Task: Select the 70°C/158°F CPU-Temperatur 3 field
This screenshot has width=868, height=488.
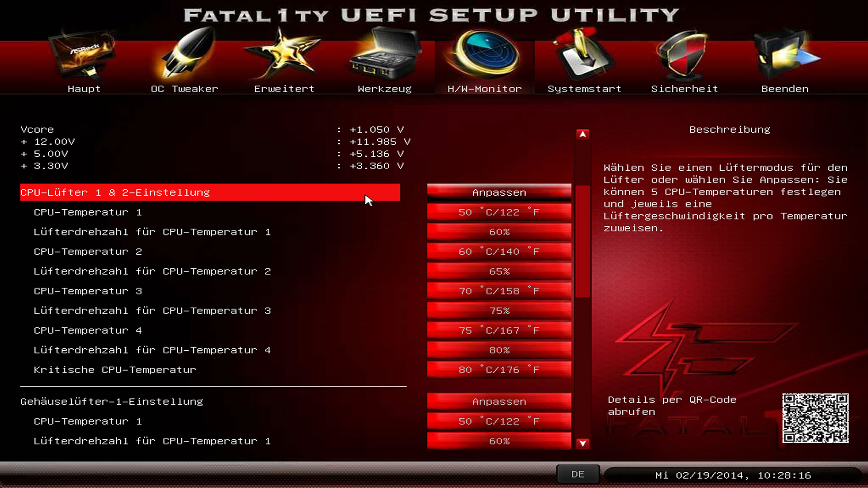Action: click(x=499, y=291)
